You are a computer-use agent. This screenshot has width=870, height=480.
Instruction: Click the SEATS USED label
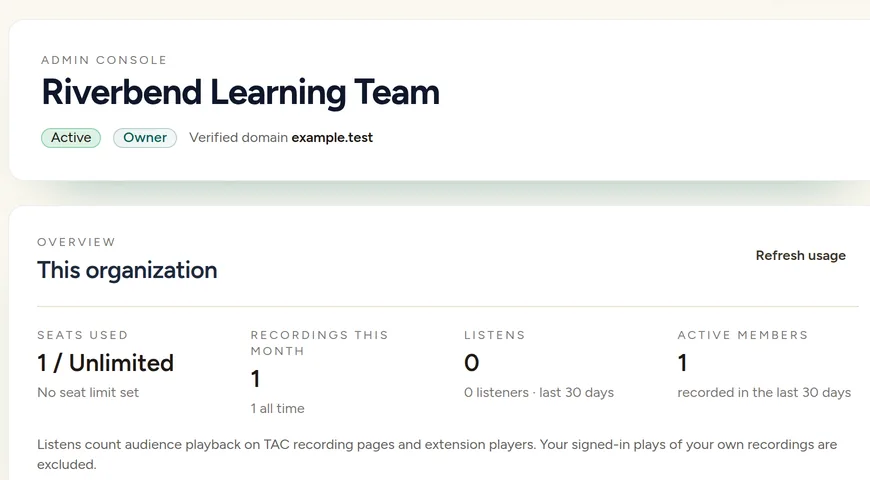(x=83, y=335)
